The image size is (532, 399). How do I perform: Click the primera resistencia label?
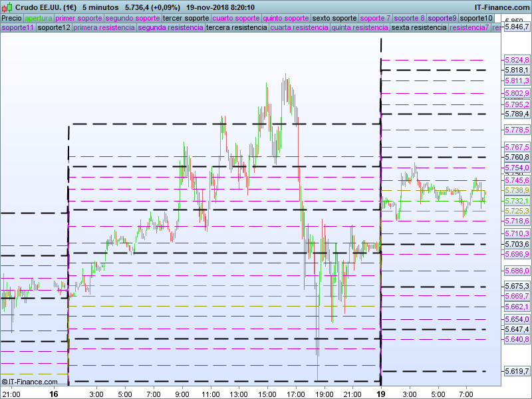tap(104, 27)
